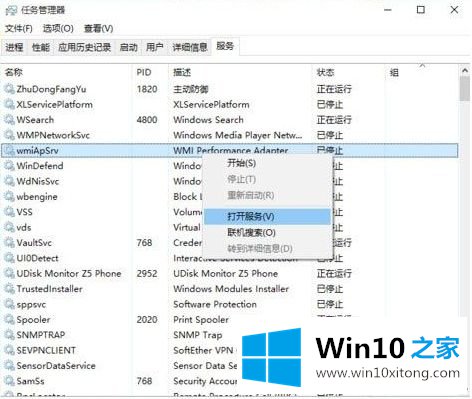Sort services by the PID column header
The image size is (472, 399).
click(150, 72)
